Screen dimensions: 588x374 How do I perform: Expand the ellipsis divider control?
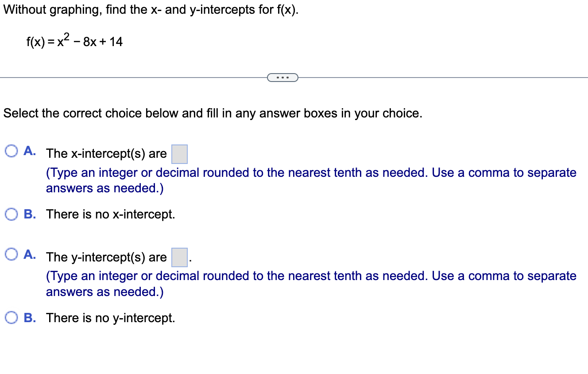pos(283,77)
